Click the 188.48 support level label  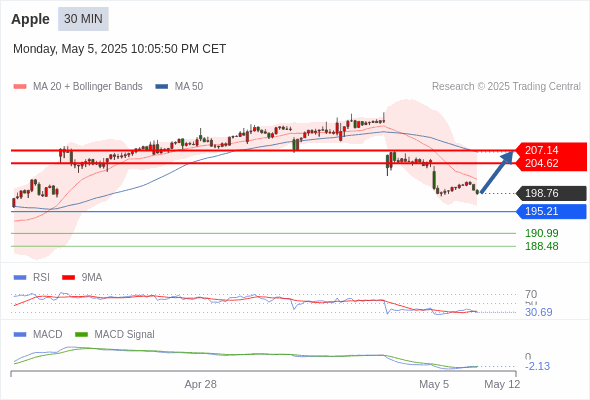tap(541, 246)
